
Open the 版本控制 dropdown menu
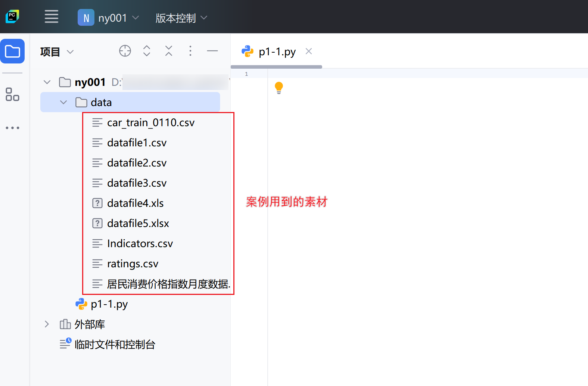pos(181,18)
